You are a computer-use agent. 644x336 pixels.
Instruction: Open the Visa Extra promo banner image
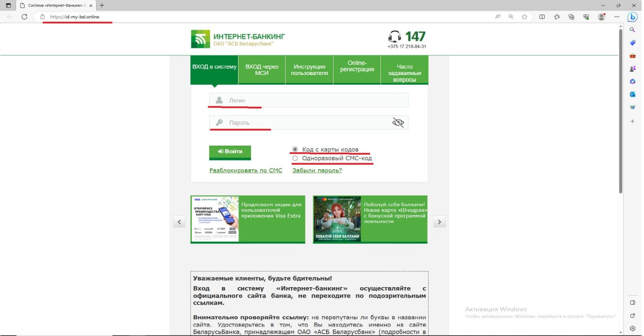215,219
